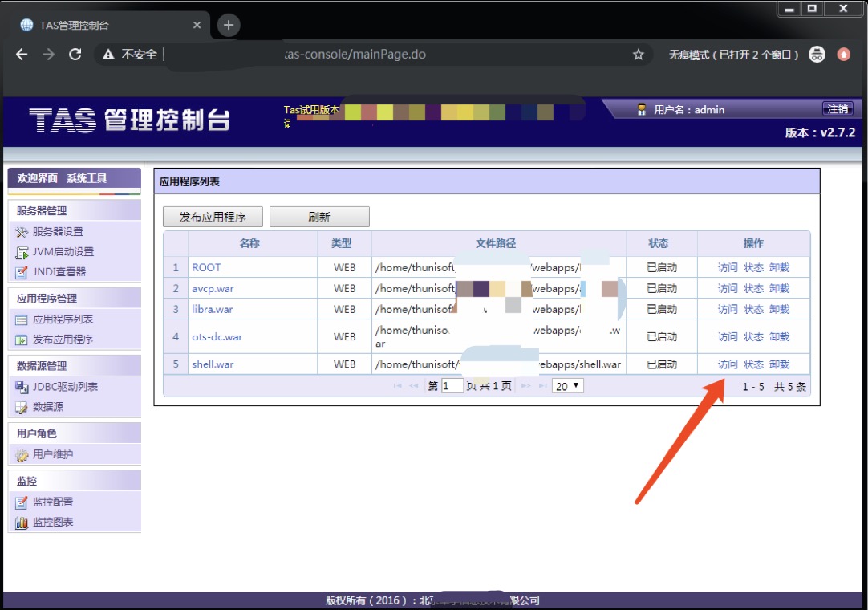Click the JDBC驱动列表 icon
The image size is (868, 610).
click(x=22, y=387)
